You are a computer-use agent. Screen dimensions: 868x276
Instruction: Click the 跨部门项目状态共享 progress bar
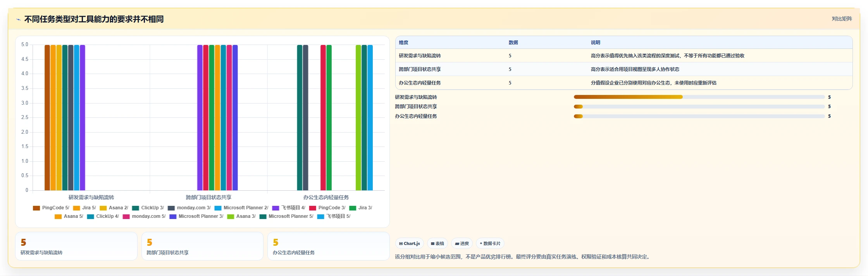[x=699, y=107]
